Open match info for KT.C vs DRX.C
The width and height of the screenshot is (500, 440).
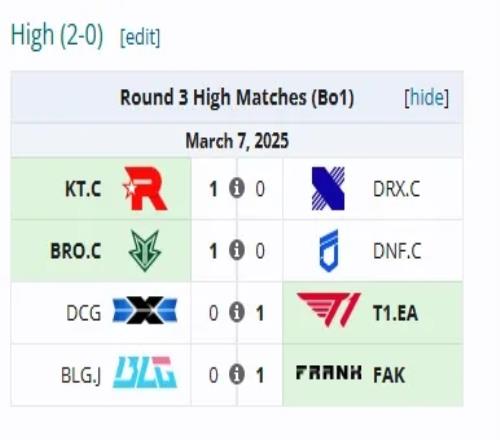[x=237, y=188]
